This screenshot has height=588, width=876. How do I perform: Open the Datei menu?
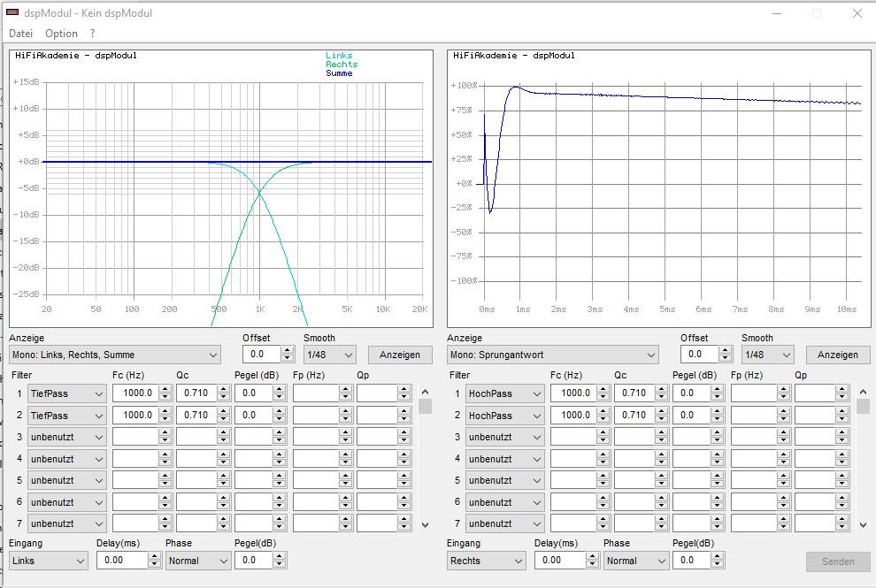[x=20, y=34]
